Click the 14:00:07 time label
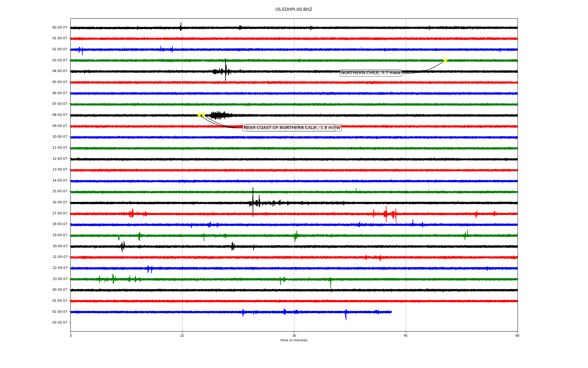Viewport: 588px width, 368px height. point(60,181)
